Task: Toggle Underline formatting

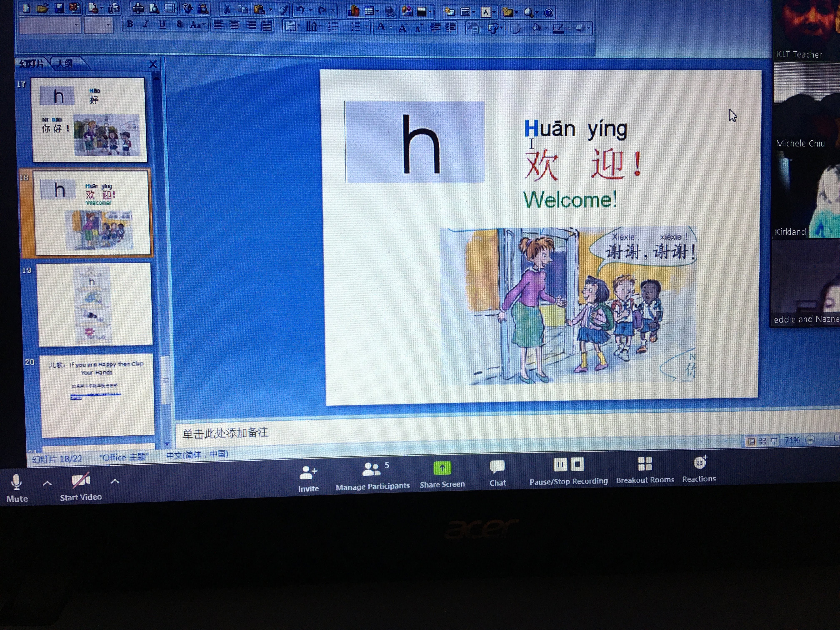Action: coord(162,24)
